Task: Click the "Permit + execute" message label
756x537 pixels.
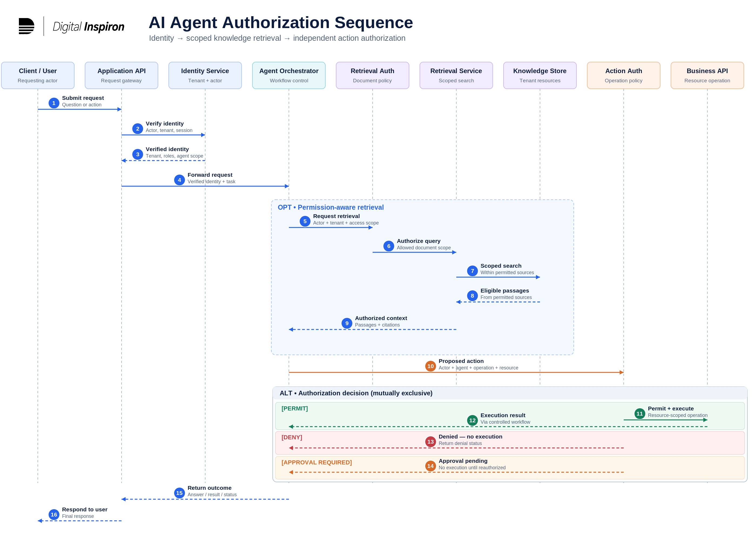Action: pyautogui.click(x=671, y=409)
